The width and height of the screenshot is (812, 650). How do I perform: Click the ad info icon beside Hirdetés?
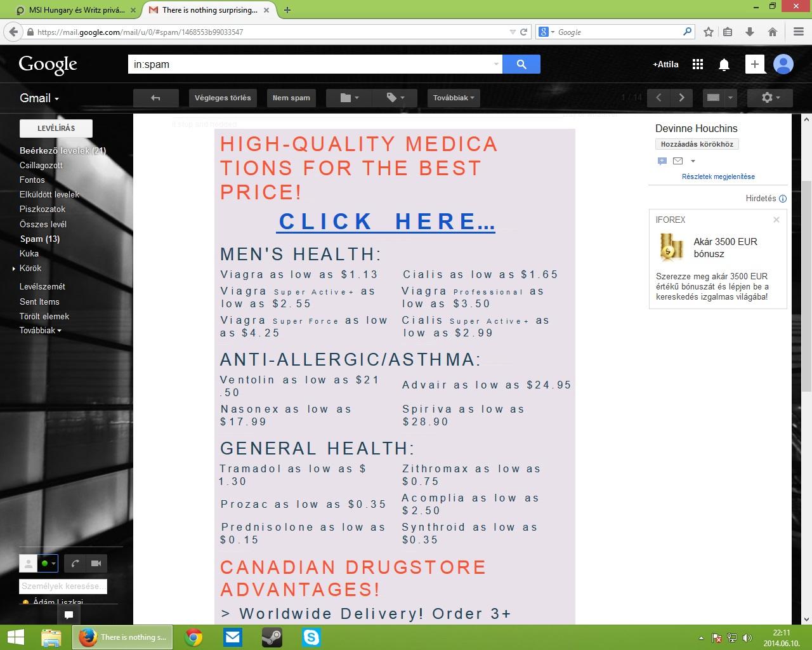783,199
